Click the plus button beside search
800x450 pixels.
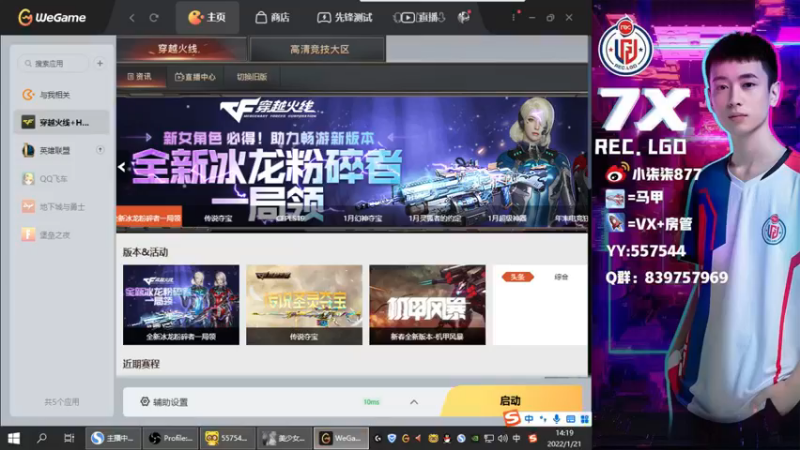point(100,63)
